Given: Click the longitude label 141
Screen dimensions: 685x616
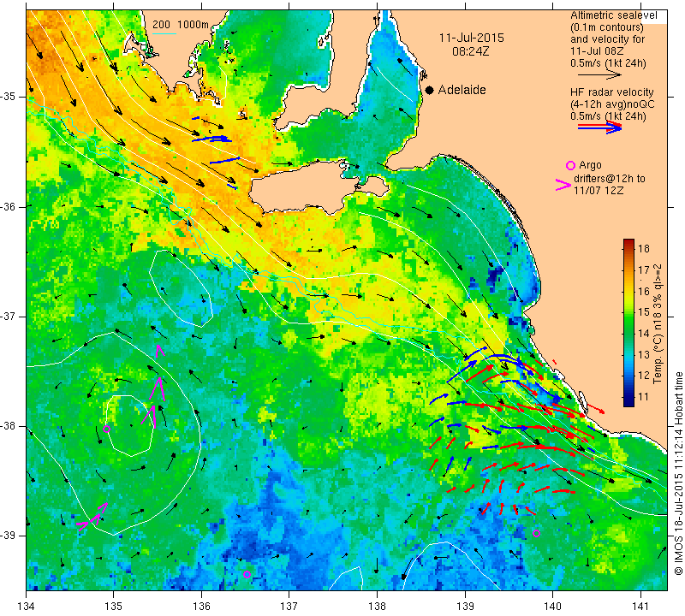Looking at the screenshot, I should [x=640, y=607].
